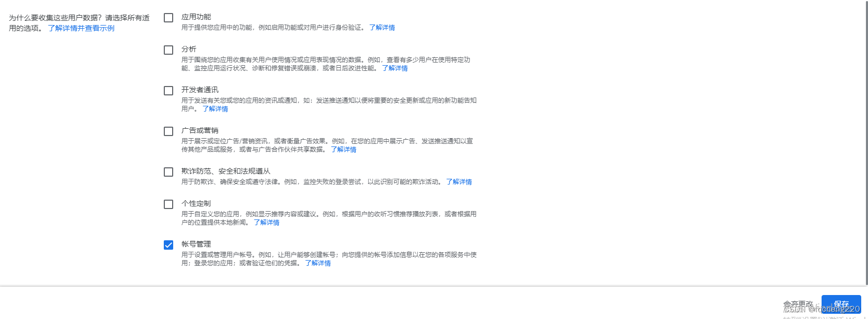Open 了解详情 link under 帐号管理
Viewport: 868px width, 319px height.
[x=318, y=263]
